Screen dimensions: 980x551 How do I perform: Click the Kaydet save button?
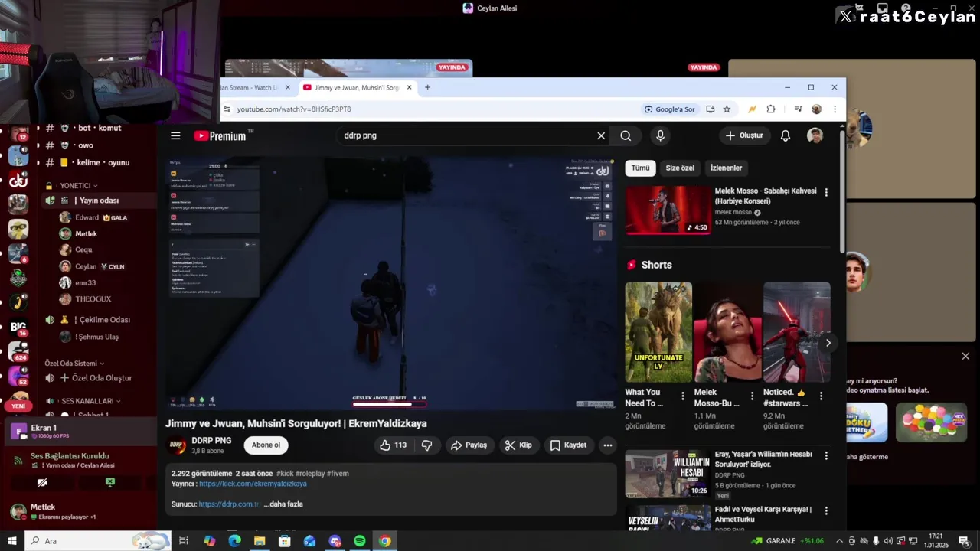point(568,445)
